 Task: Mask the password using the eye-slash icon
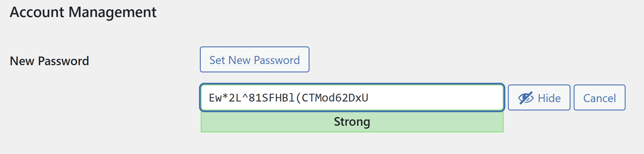[x=526, y=98]
